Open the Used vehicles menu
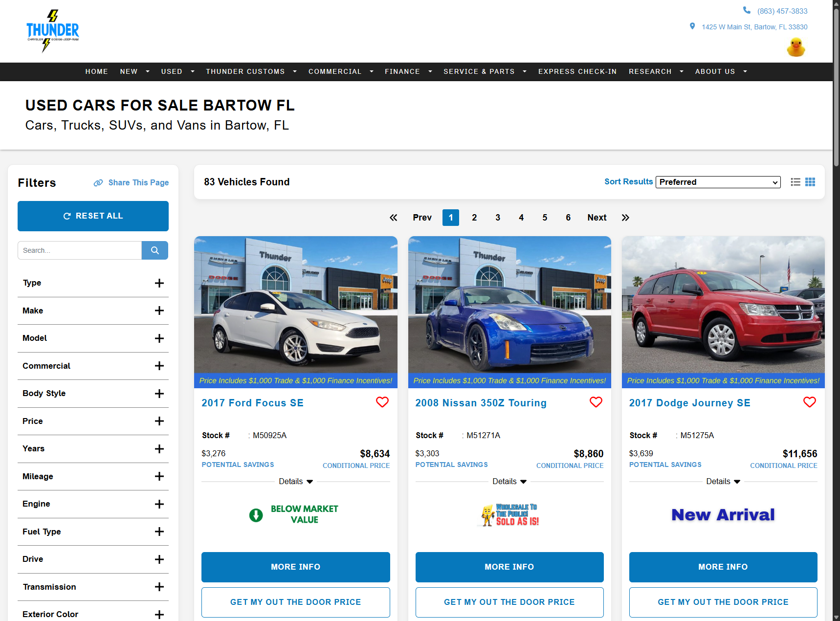 click(177, 71)
